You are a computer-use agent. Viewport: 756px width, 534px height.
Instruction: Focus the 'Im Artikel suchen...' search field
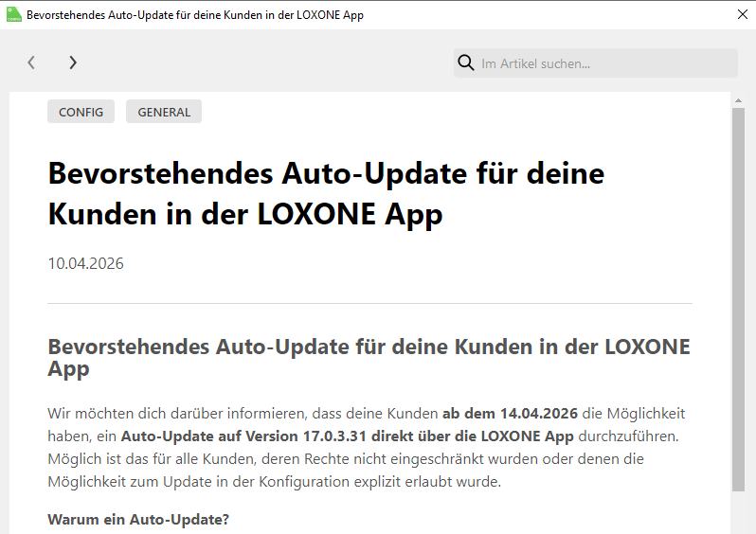point(596,62)
